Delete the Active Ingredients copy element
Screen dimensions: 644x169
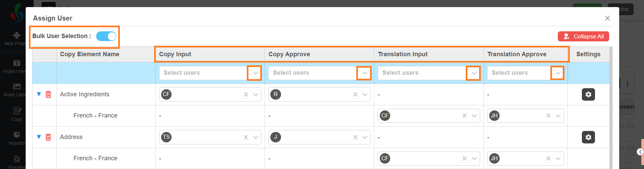[x=48, y=95]
